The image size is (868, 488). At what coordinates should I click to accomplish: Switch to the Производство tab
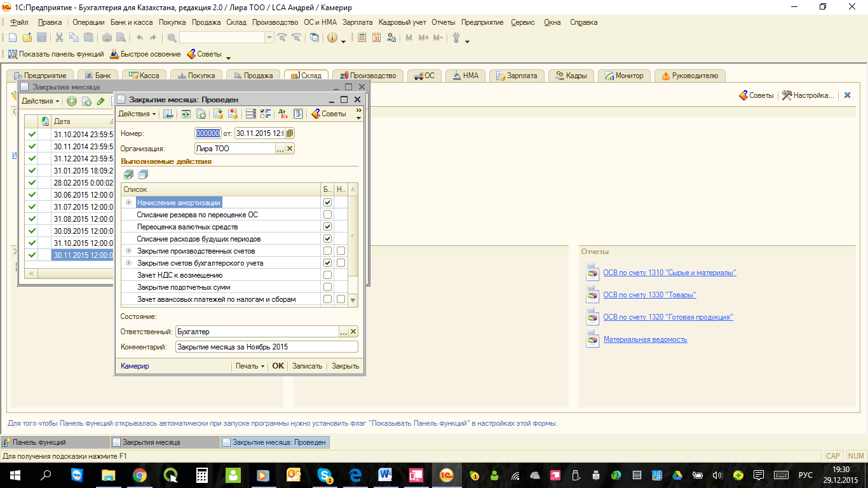point(369,76)
